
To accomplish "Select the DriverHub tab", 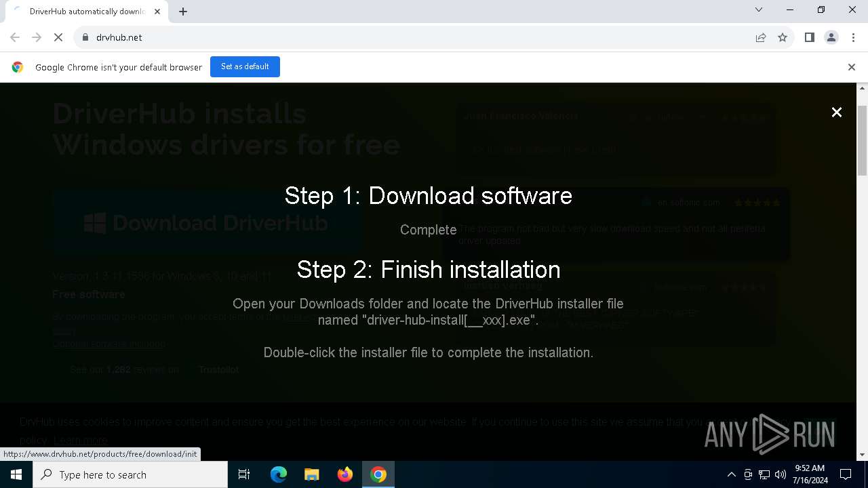I will pos(87,12).
